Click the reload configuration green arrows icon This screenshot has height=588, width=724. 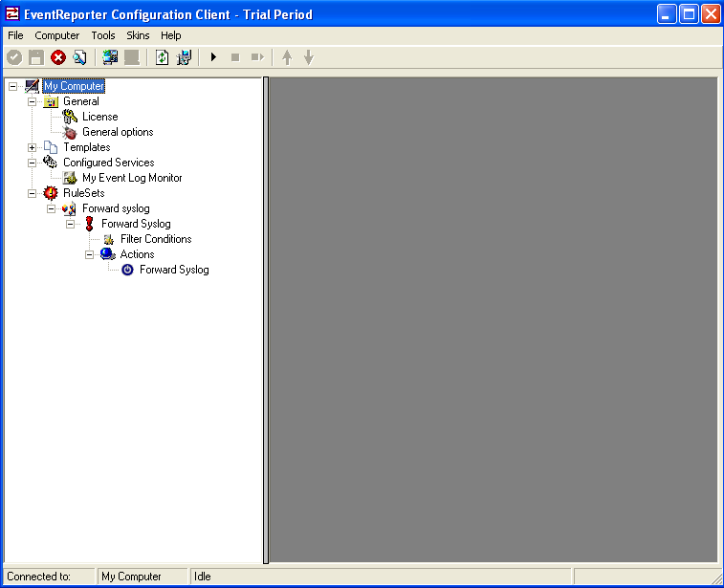[162, 57]
